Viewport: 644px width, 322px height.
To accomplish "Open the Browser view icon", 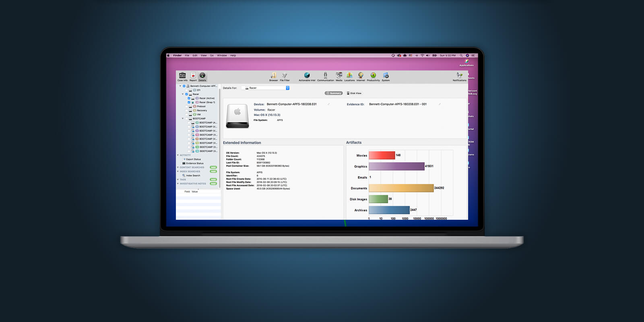I will pyautogui.click(x=274, y=76).
